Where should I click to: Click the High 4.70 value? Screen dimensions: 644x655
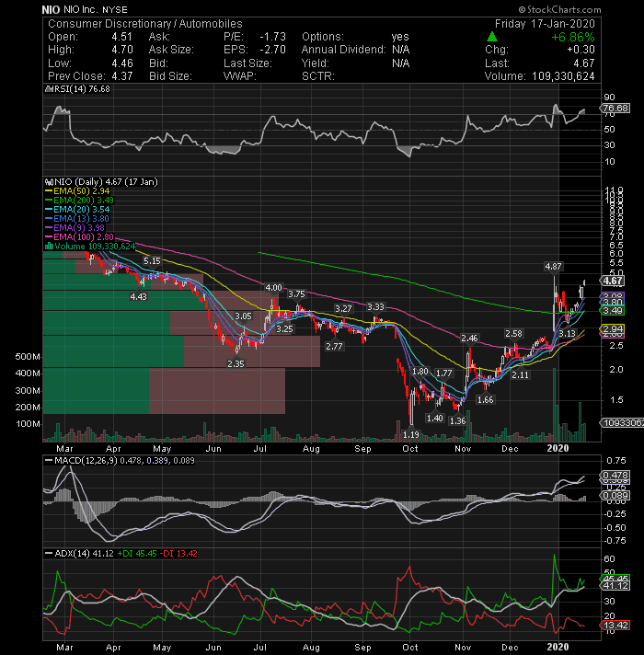pos(122,50)
